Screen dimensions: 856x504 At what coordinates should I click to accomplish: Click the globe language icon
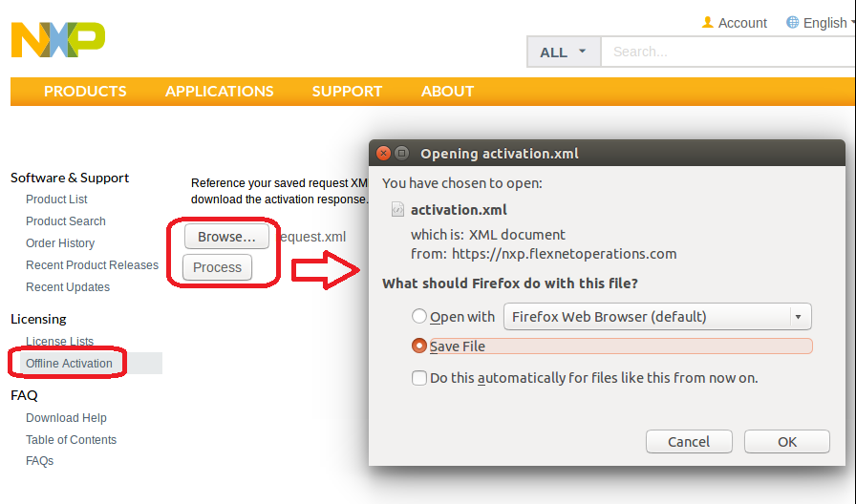click(x=792, y=22)
